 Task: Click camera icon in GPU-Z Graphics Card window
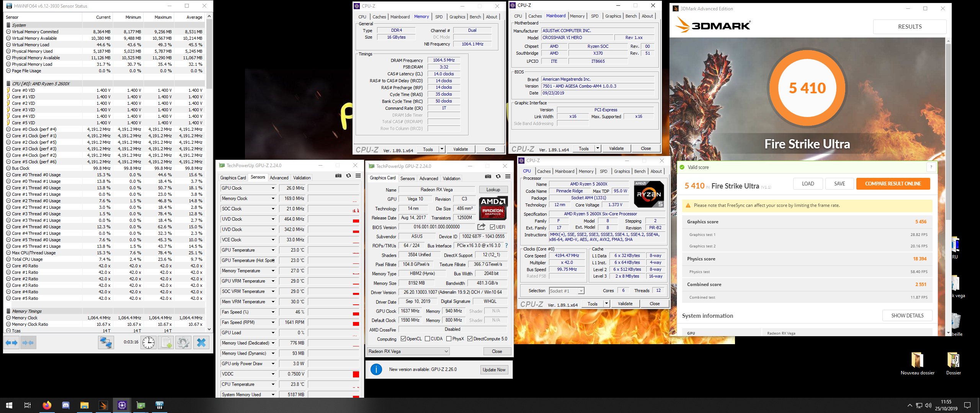pyautogui.click(x=488, y=176)
